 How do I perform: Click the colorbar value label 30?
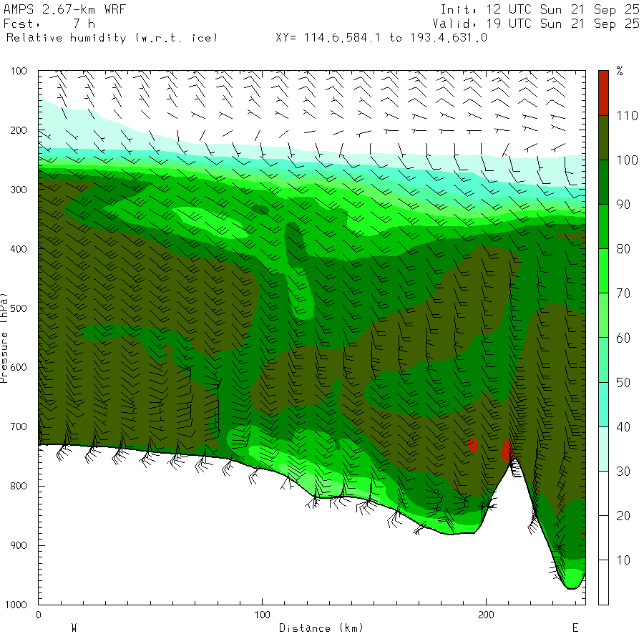tap(623, 471)
